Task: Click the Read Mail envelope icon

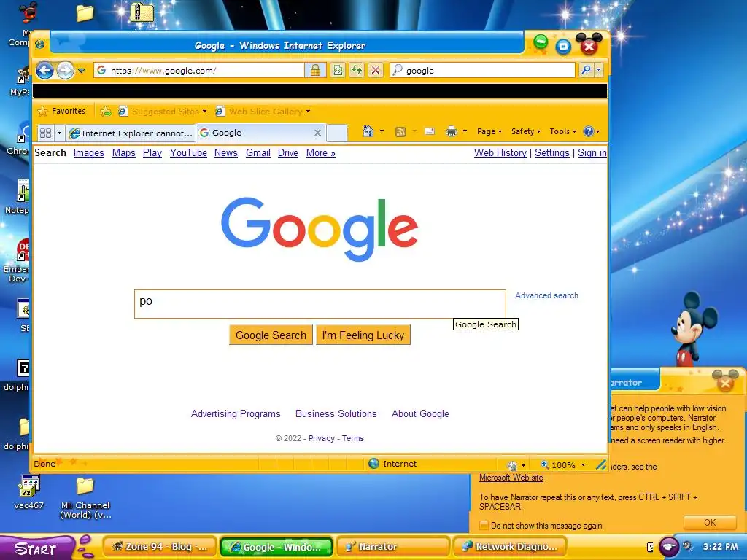Action: [429, 131]
